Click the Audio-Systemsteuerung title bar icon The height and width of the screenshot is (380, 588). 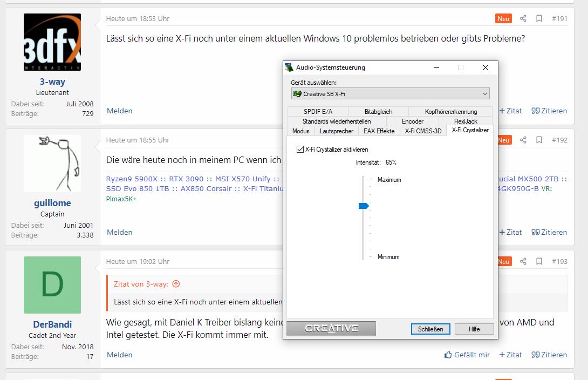point(289,67)
